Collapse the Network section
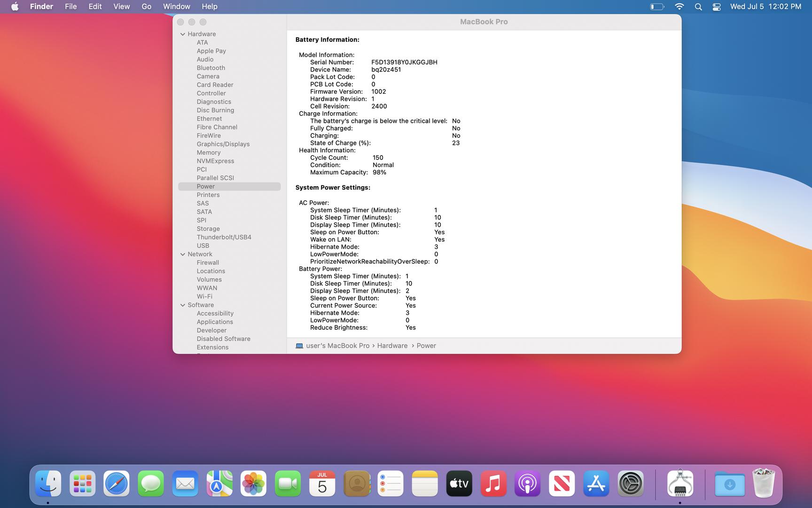Viewport: 812px width, 508px height. click(x=183, y=254)
